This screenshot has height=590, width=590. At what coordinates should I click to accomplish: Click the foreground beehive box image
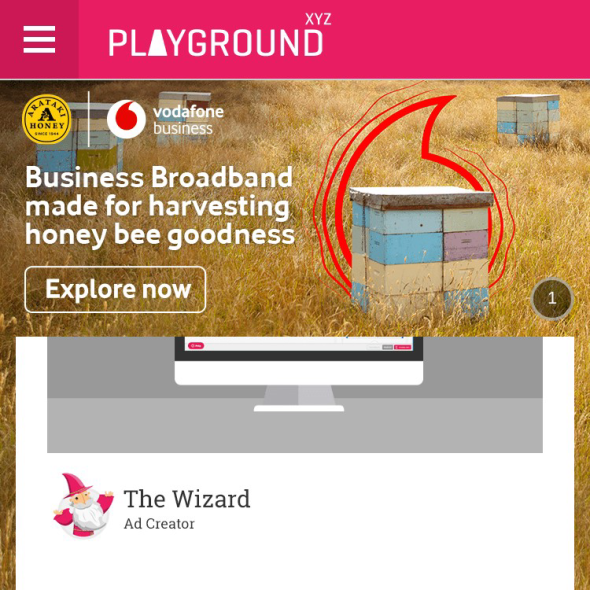pyautogui.click(x=421, y=249)
